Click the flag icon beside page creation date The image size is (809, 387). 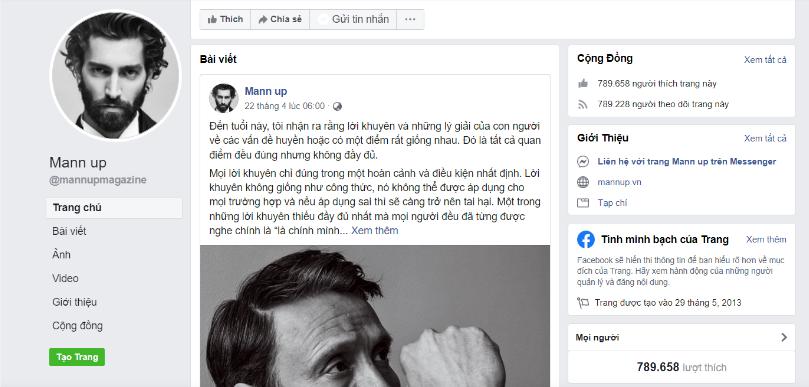click(583, 303)
